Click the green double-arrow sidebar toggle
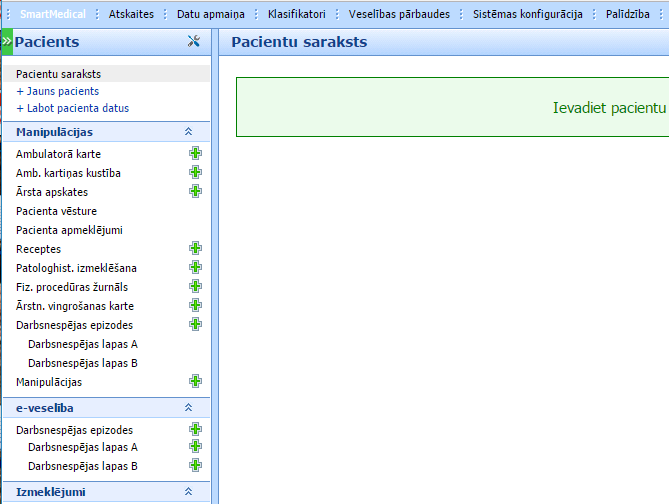This screenshot has width=669, height=504. point(6,42)
